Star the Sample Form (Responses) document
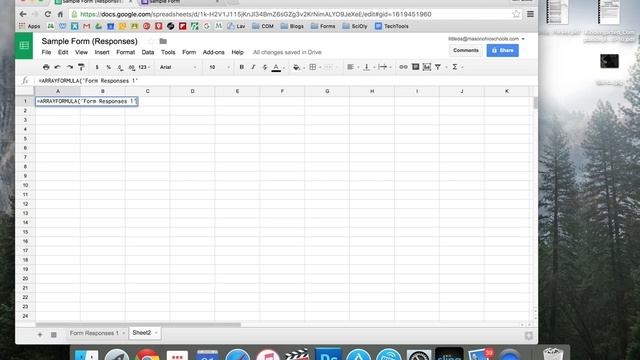Image resolution: width=640 pixels, height=360 pixels. [151, 41]
